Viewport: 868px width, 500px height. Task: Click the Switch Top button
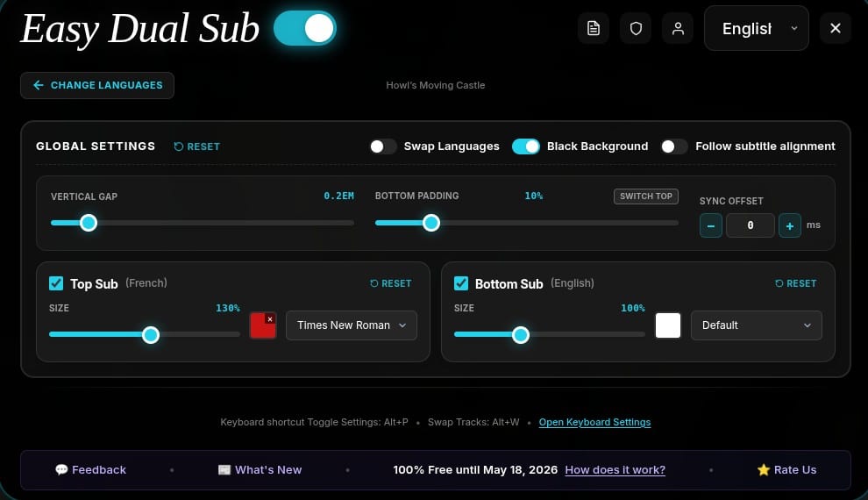646,196
